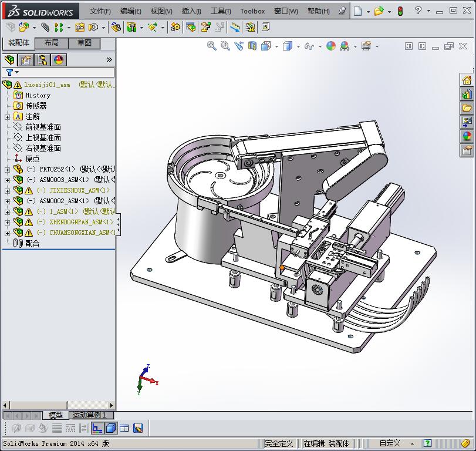Open the View Orientation cube icon
This screenshot has height=451, width=476.
click(x=266, y=46)
